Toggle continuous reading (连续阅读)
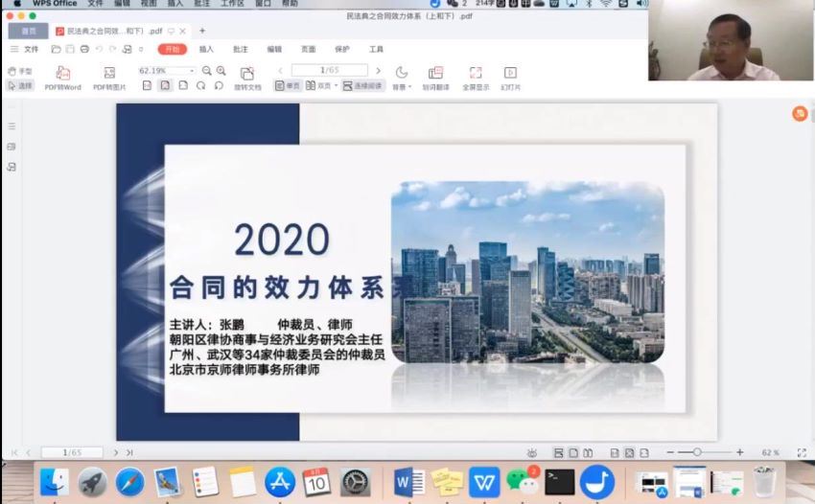Screen dimensions: 815x504 362,85
